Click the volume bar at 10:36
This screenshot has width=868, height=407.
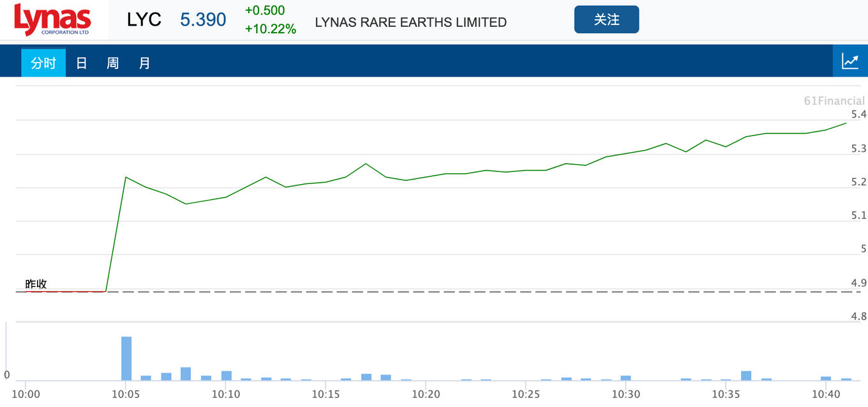pyautogui.click(x=746, y=376)
